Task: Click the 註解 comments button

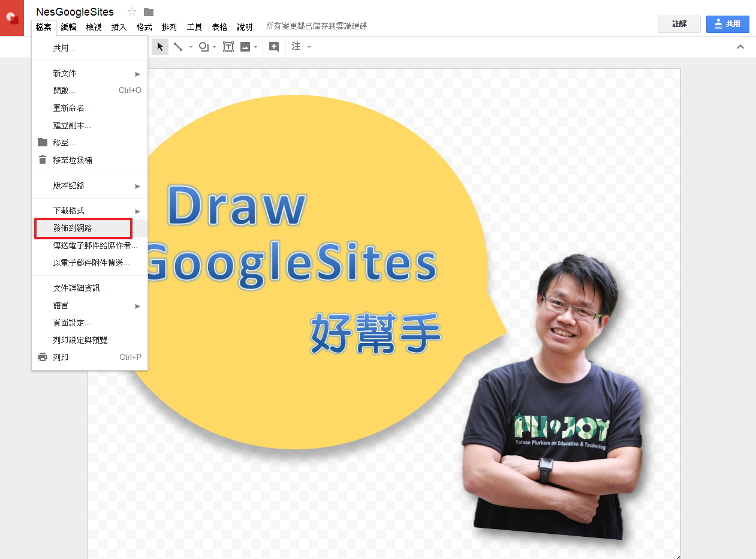Action: coord(679,24)
